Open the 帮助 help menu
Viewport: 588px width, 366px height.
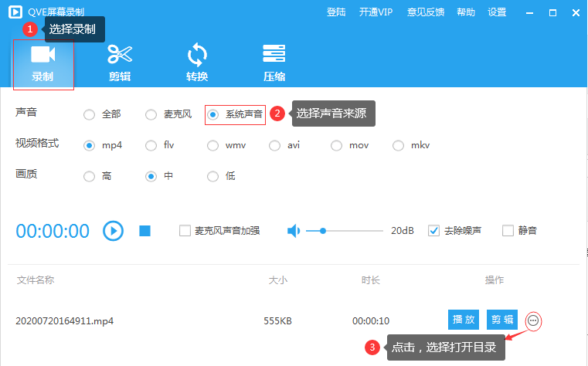click(466, 12)
